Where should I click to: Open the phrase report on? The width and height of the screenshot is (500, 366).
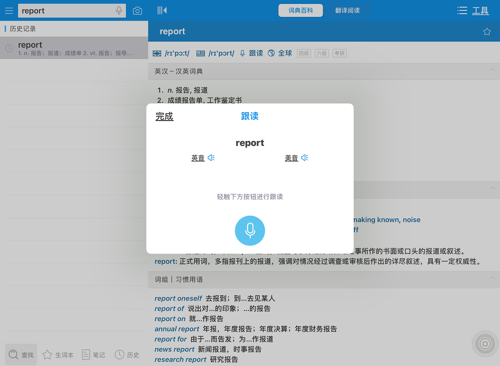pos(170,319)
